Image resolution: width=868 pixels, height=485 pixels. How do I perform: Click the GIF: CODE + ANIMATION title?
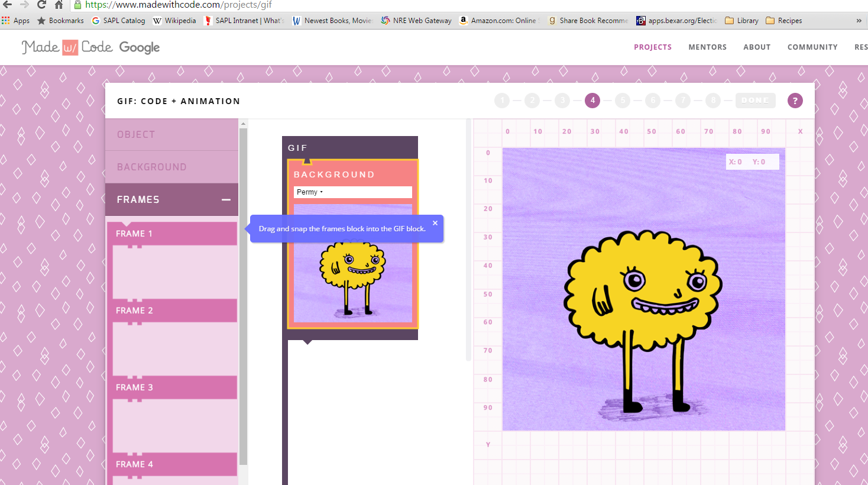pos(179,101)
